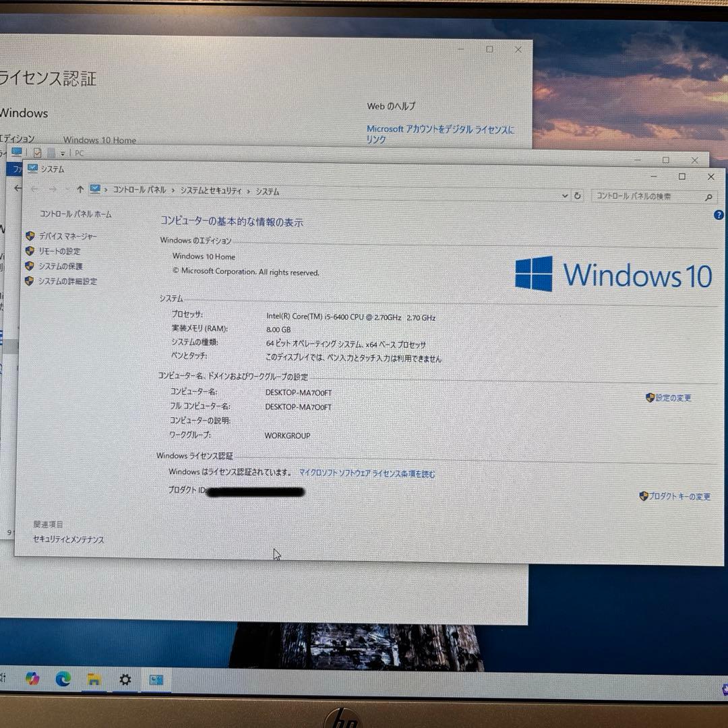
Task: Open Settings via the gear icon on taskbar
Action: (125, 679)
